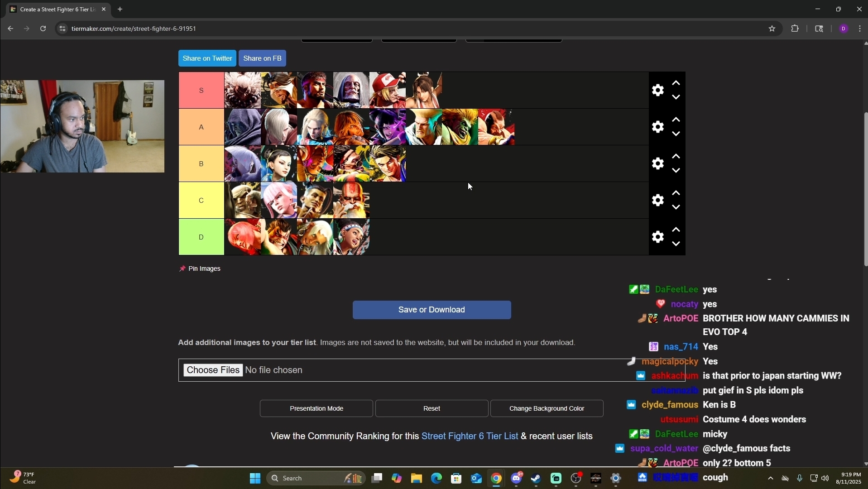Click the S tier label cell

click(x=201, y=90)
